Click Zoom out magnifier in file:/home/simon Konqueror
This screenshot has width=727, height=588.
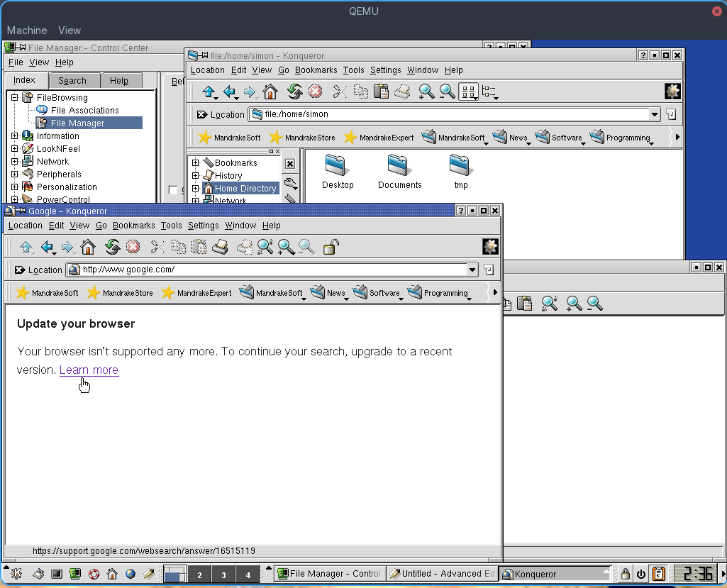(x=447, y=91)
